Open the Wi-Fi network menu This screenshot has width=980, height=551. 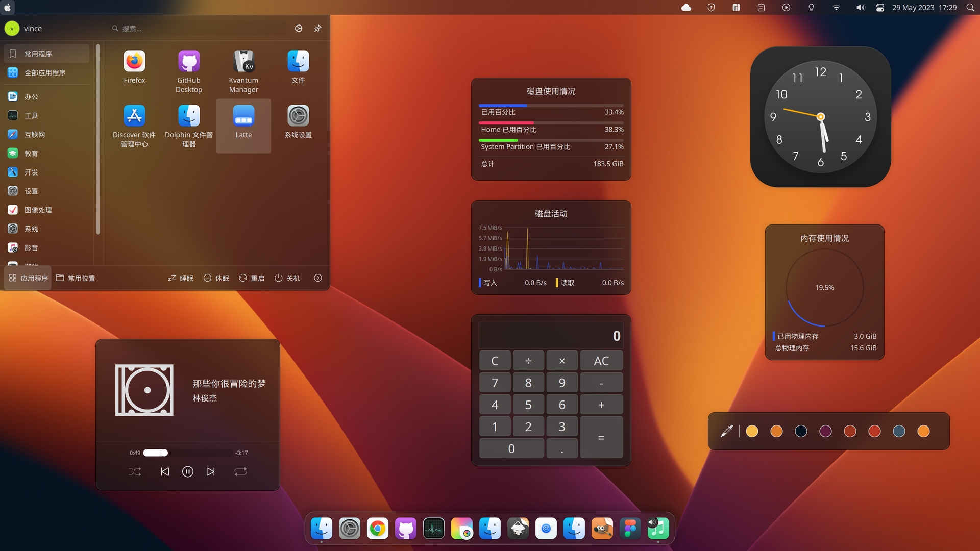(x=836, y=8)
